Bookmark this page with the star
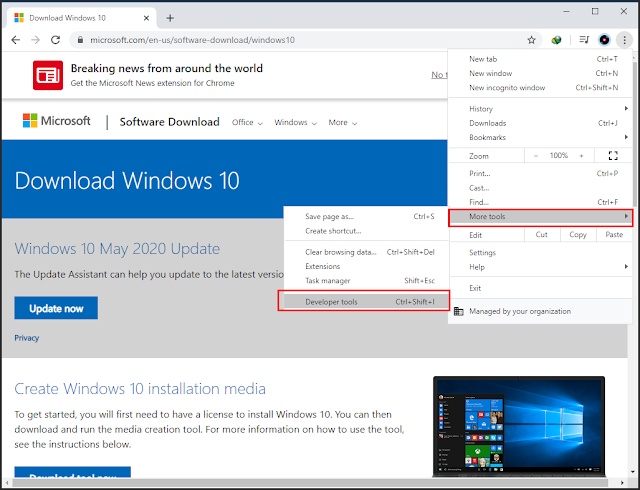This screenshot has width=640, height=490. click(x=531, y=40)
